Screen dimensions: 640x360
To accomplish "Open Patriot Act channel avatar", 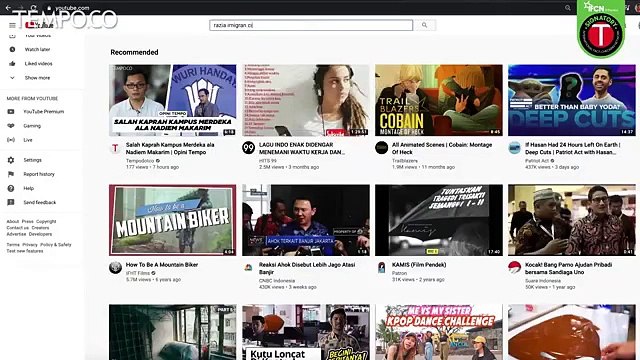I will [515, 148].
